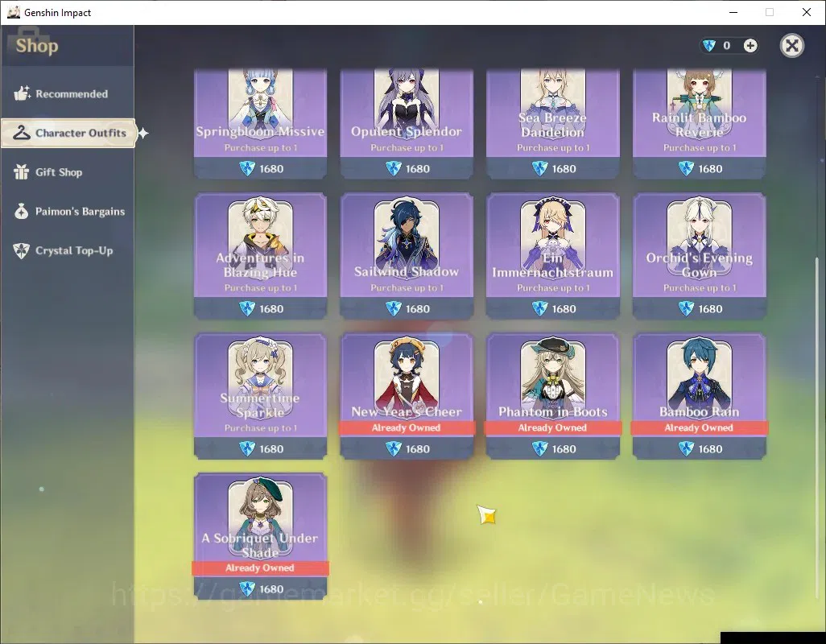
Task: Select the Bamboo Rain outfit portrait
Action: coord(699,377)
